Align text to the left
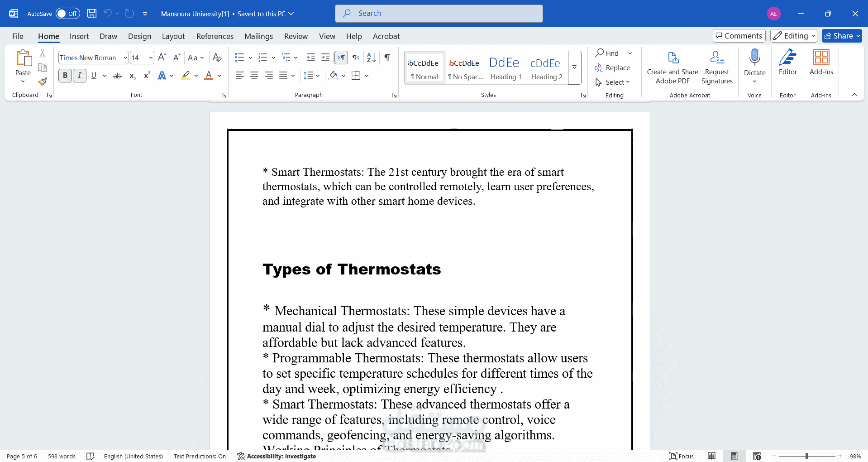The width and height of the screenshot is (868, 462). [x=240, y=76]
